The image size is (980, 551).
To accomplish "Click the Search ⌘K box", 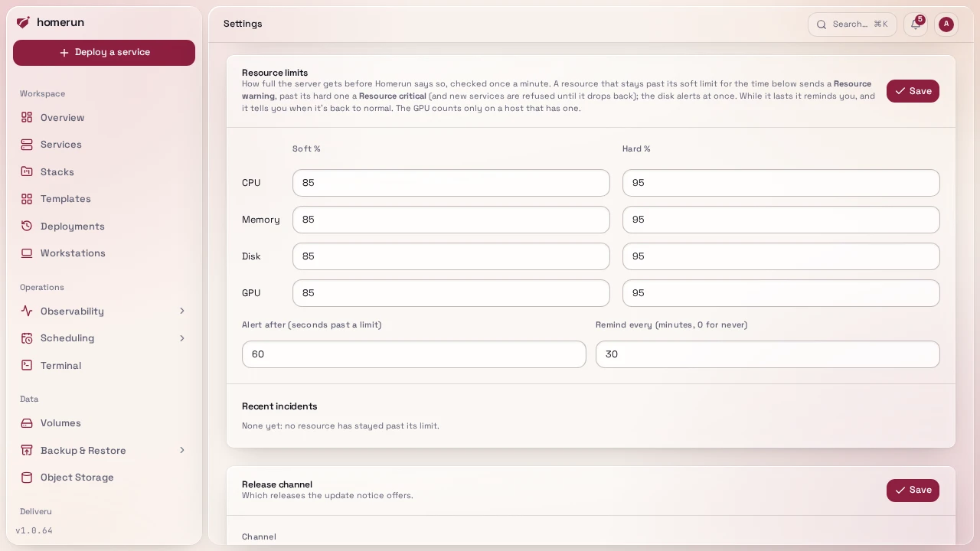I will pyautogui.click(x=852, y=24).
